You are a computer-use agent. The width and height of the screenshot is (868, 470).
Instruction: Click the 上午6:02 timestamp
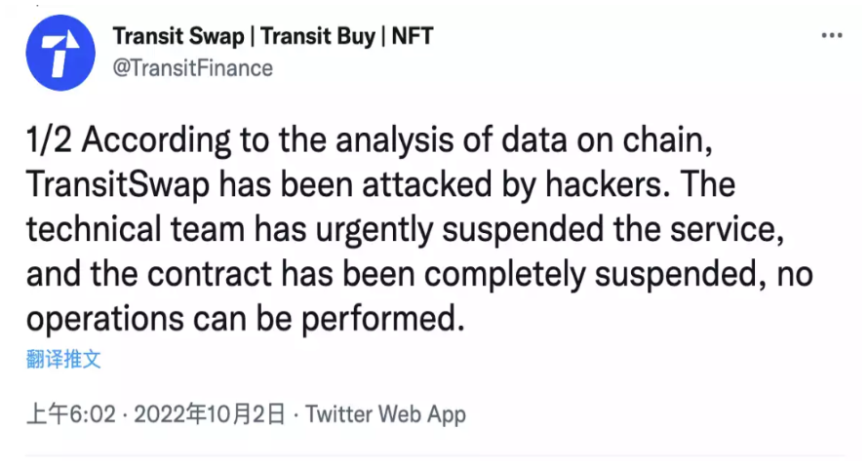(71, 414)
